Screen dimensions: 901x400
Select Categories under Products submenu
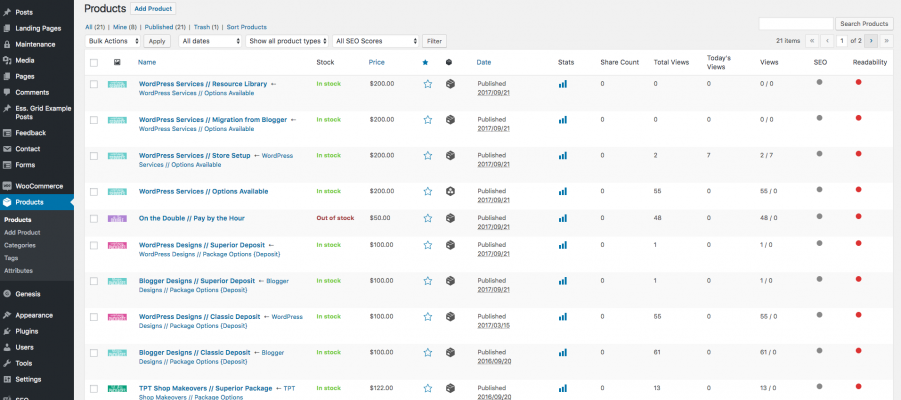tap(20, 245)
